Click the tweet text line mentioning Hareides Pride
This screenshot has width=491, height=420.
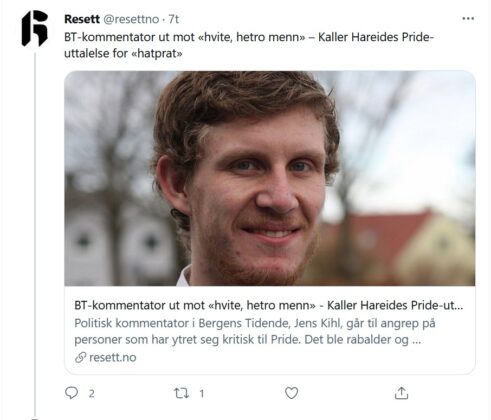coord(249,37)
